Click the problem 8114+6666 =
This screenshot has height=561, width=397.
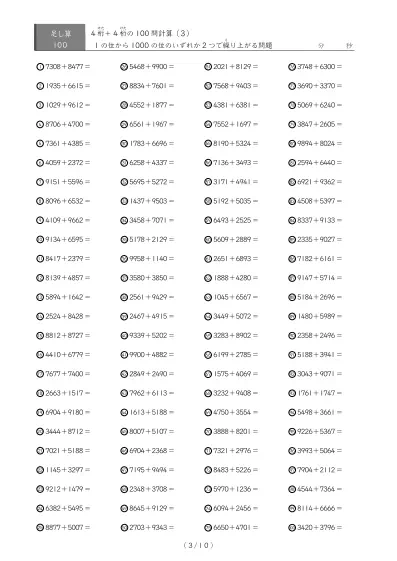click(320, 508)
